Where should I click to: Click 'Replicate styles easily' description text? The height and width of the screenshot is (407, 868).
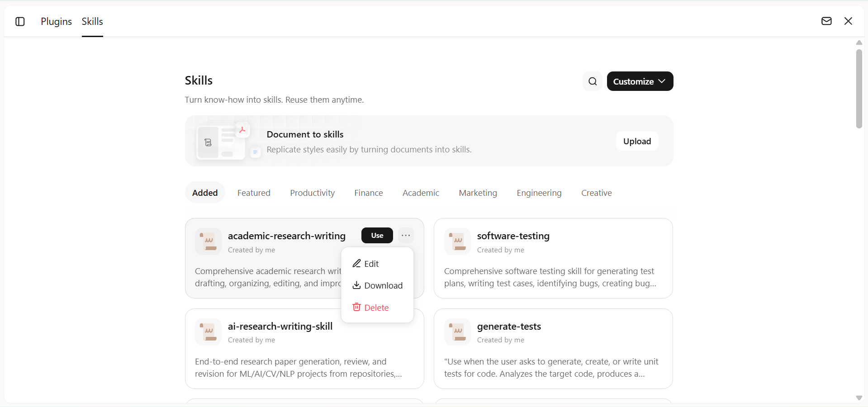369,149
